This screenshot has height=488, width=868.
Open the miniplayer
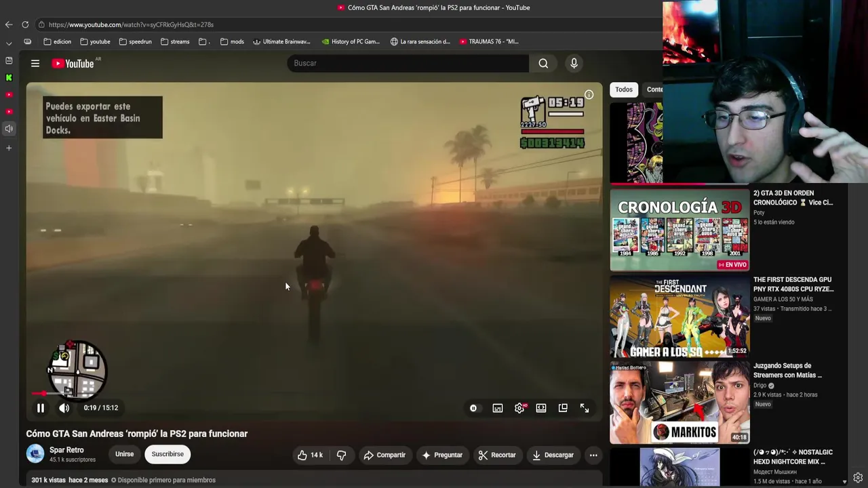pyautogui.click(x=563, y=408)
